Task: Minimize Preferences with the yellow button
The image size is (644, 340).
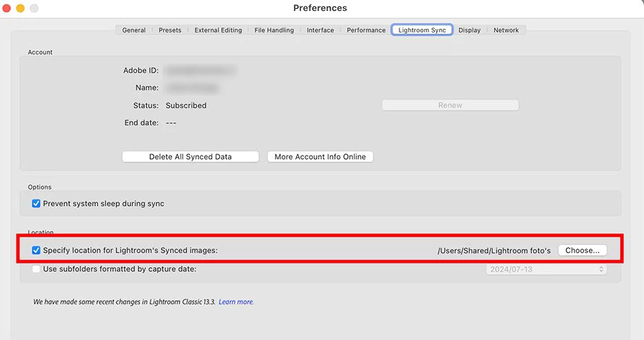Action: tap(20, 8)
